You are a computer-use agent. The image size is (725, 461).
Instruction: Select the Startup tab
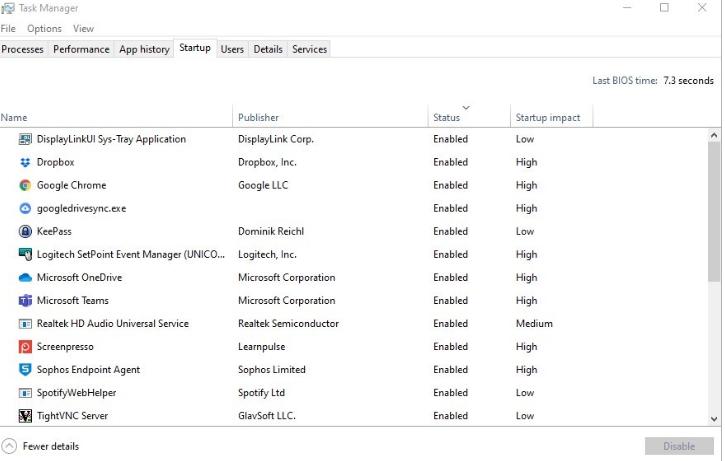tap(195, 48)
